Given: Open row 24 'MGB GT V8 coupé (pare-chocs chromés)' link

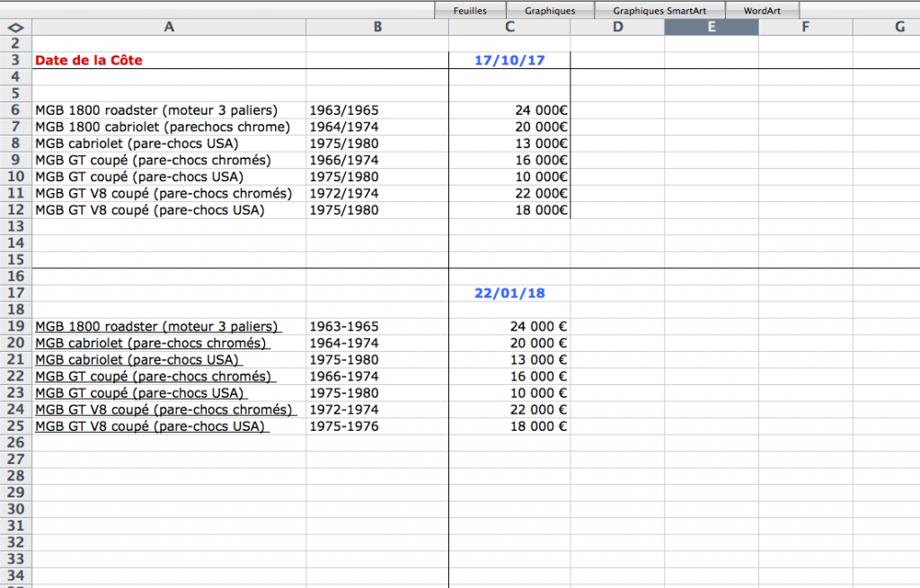Looking at the screenshot, I should pos(166,409).
